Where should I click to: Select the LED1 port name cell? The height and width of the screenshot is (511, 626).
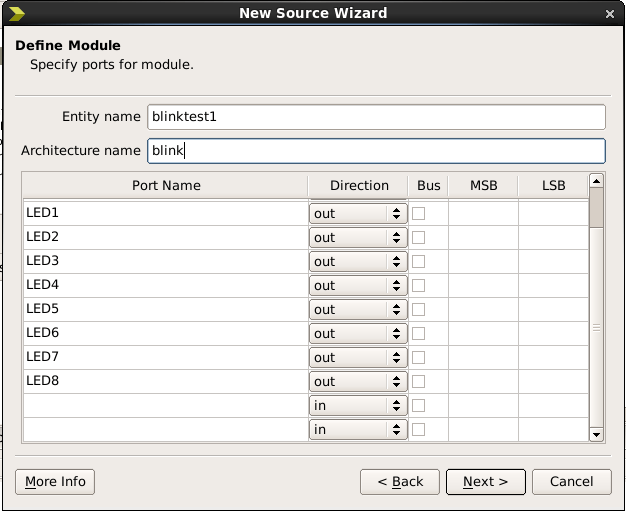pyautogui.click(x=166, y=213)
